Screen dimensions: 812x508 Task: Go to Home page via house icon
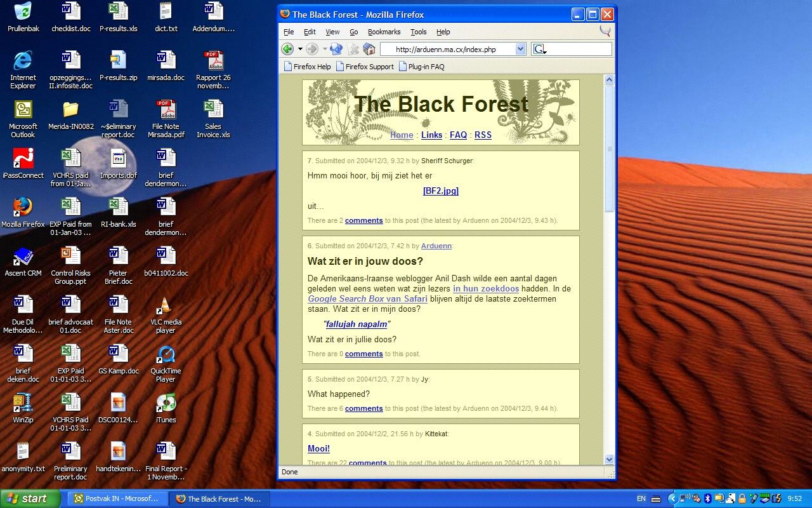click(x=369, y=49)
